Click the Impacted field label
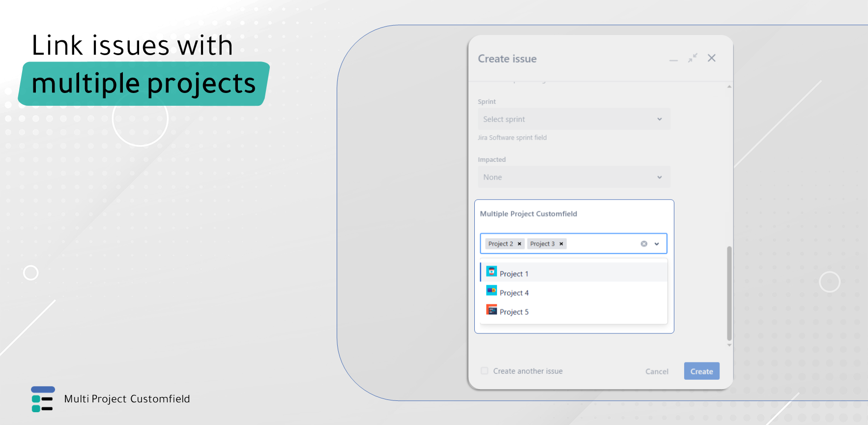 click(x=492, y=160)
